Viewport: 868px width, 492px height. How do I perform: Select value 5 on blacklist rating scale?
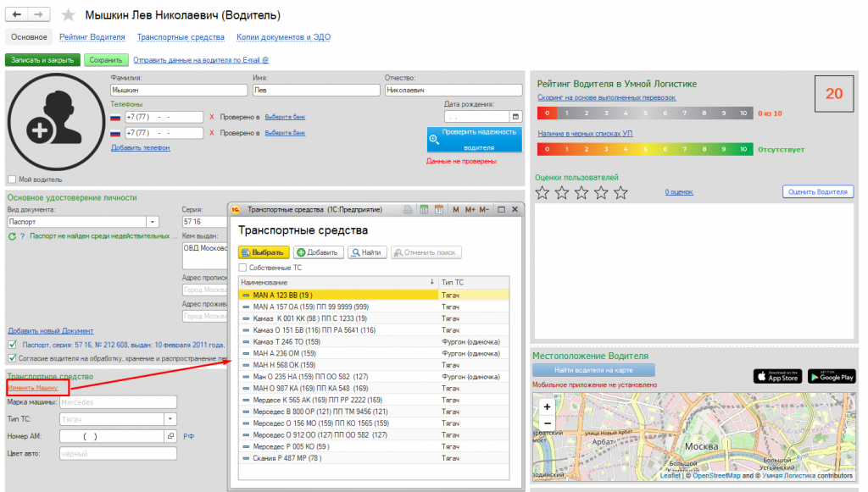(645, 149)
